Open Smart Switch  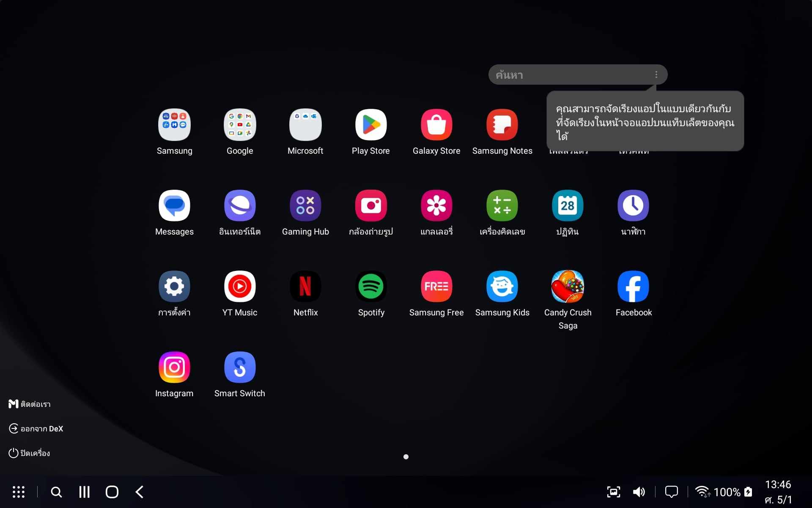pos(240,367)
